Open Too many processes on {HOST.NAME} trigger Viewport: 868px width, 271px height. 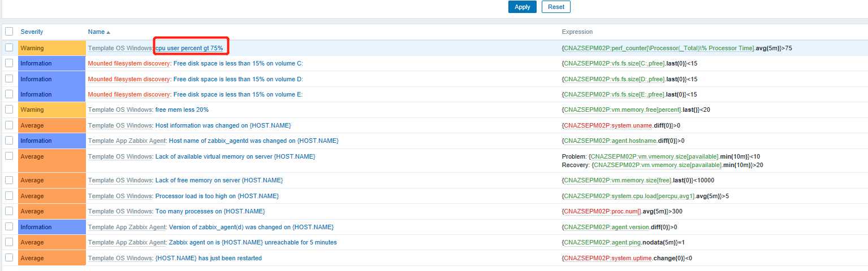click(x=210, y=211)
